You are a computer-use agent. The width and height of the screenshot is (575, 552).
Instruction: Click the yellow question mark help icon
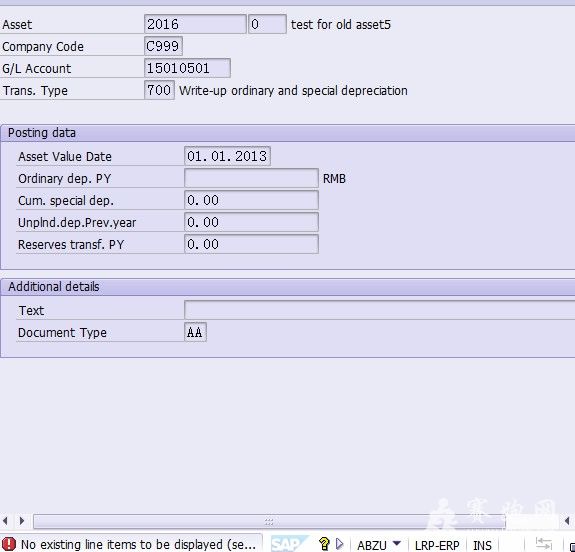[x=324, y=544]
